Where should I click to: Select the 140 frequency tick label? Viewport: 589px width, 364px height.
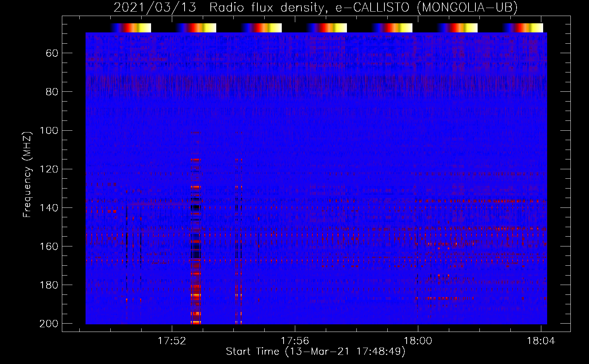tap(49, 208)
